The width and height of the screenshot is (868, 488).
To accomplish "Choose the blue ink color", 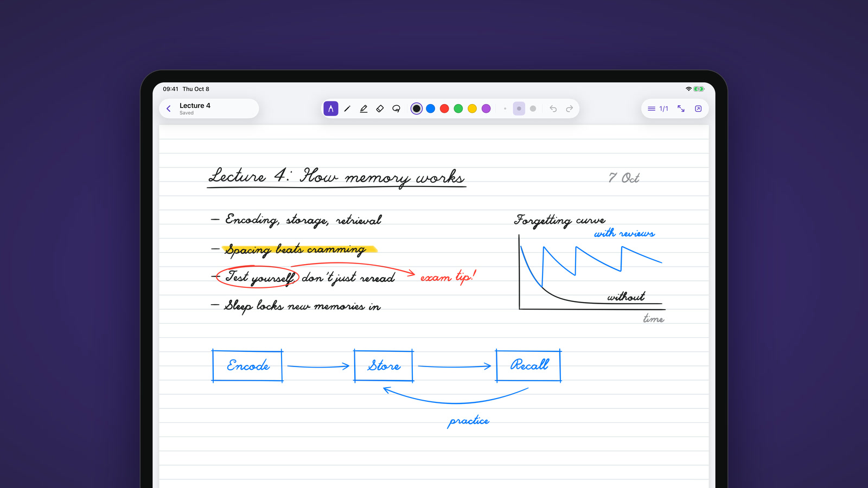I will coord(431,108).
